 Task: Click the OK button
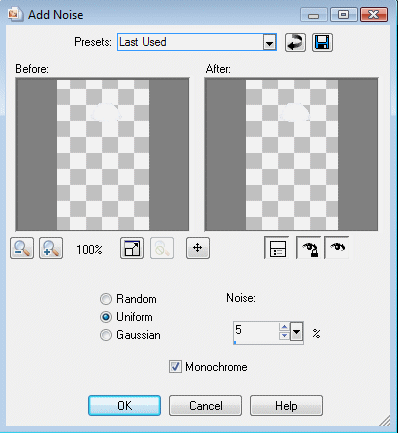[124, 405]
